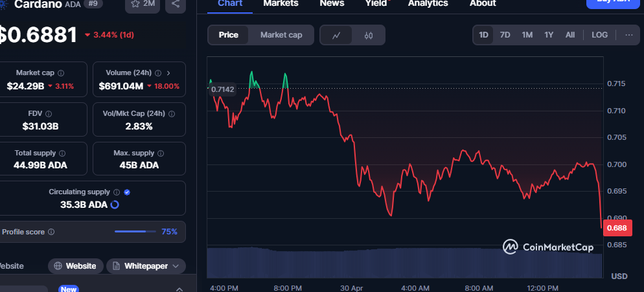Click the Vol/Mkt Cap (24h) info icon
644x292 pixels.
point(172,114)
